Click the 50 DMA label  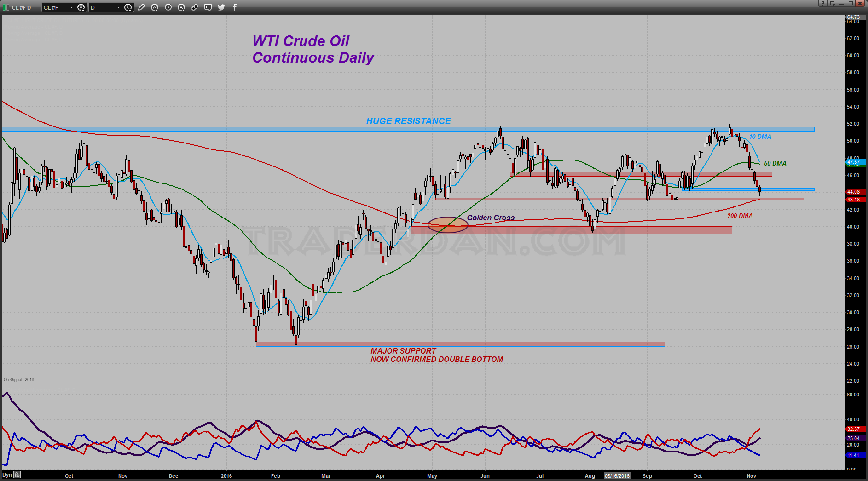click(x=775, y=163)
